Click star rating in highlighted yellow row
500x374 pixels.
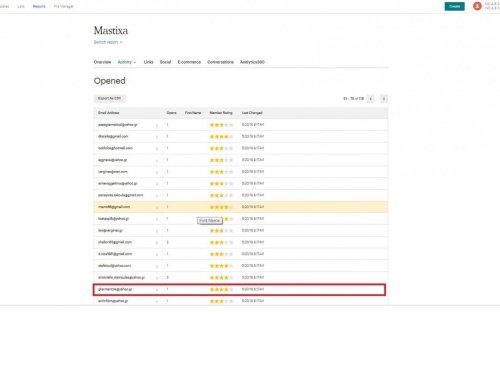[x=221, y=207]
